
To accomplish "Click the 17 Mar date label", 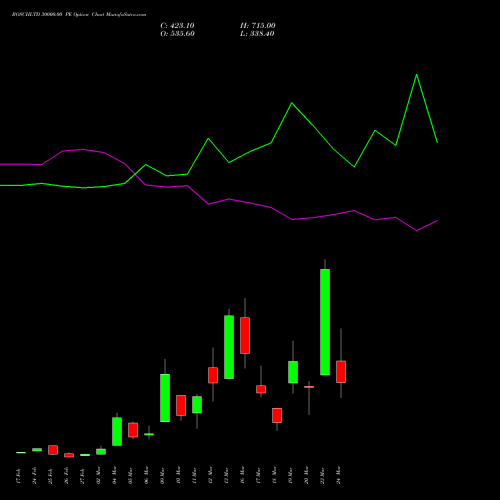I will 258,475.
